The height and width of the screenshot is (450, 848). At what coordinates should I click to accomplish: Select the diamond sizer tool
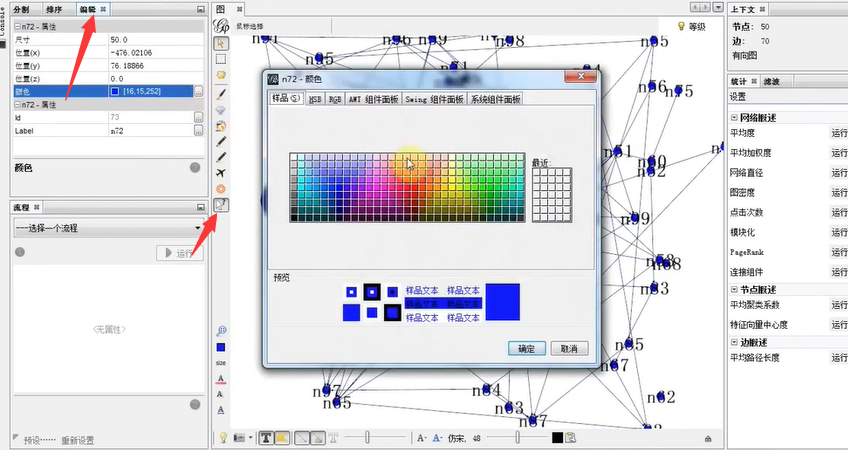[x=221, y=110]
